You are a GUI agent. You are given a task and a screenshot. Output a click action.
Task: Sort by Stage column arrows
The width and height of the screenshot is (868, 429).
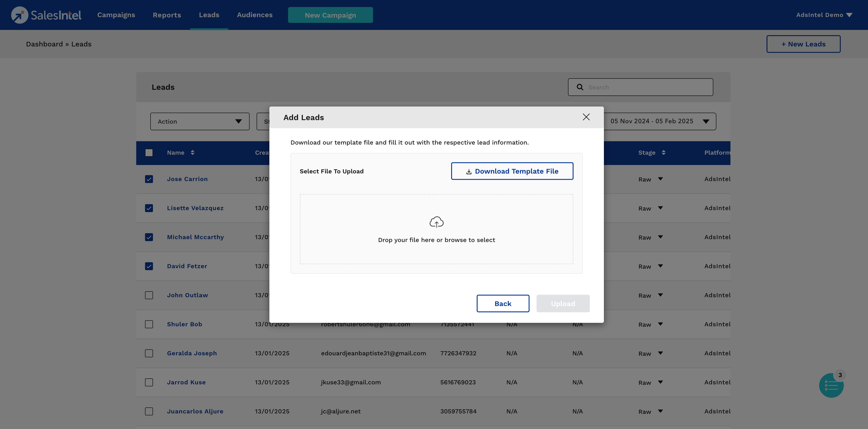tap(663, 152)
